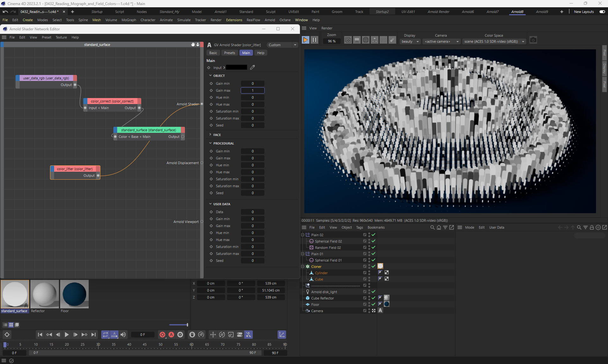
Task: Enable the Autokeying button
Action: [x=171, y=335]
